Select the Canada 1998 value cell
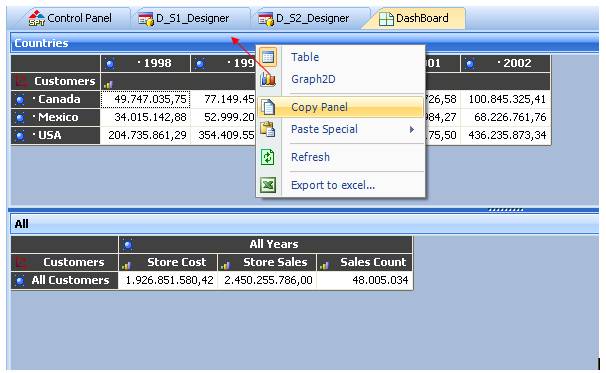This screenshot has width=606, height=373. coord(145,99)
